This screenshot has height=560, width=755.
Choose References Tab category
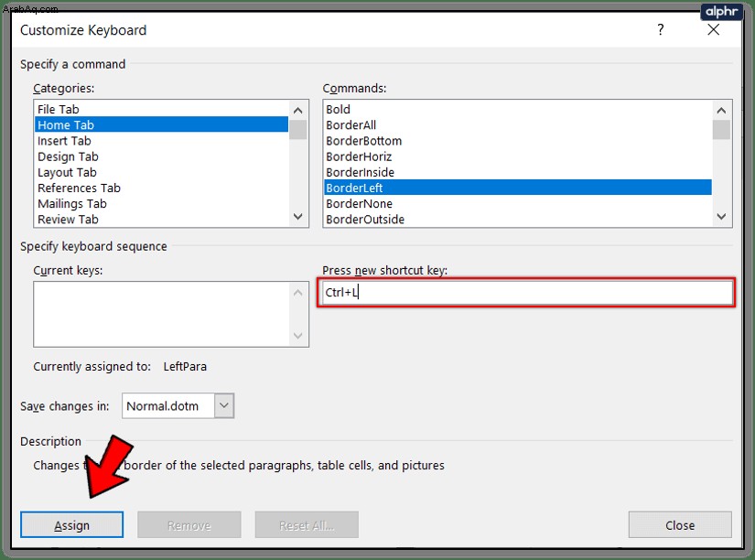pos(162,188)
